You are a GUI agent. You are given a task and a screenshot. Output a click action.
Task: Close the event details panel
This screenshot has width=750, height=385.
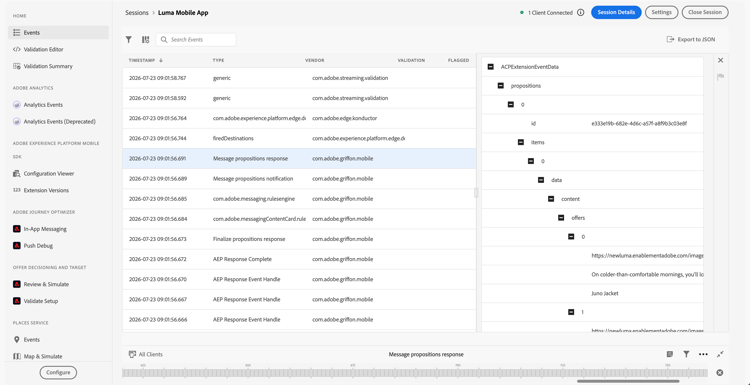720,60
